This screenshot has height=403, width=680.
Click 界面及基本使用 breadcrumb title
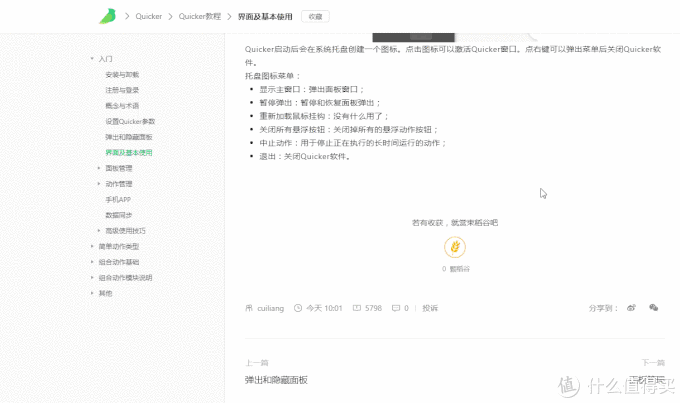point(265,16)
